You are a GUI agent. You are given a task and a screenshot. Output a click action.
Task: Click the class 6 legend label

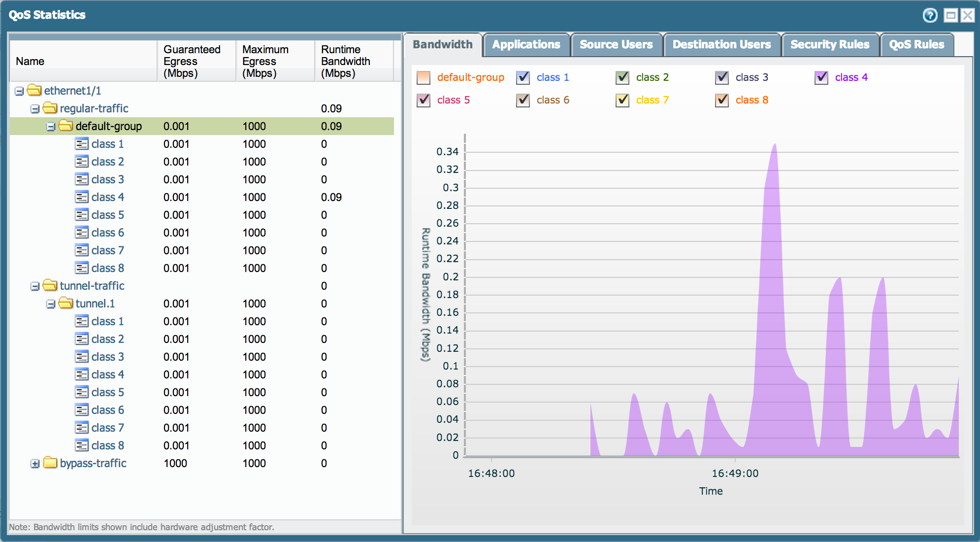point(553,101)
